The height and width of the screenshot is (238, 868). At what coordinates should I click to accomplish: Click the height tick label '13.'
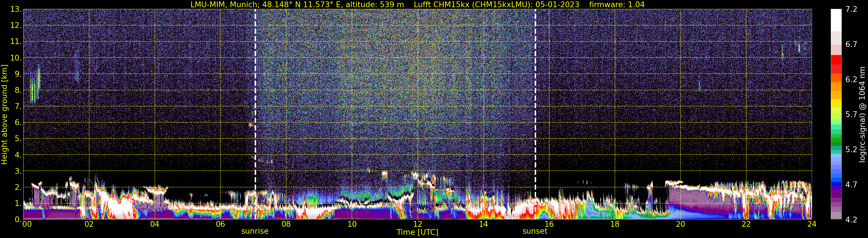16,10
